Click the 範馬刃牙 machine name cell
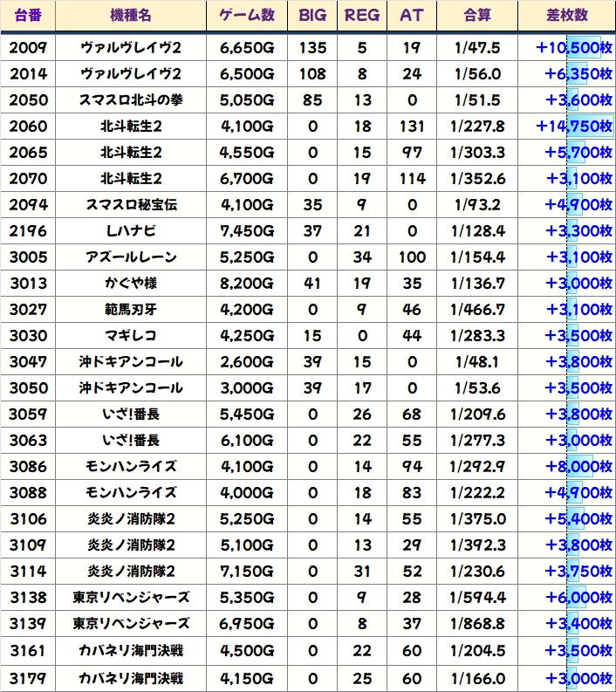 [x=131, y=310]
